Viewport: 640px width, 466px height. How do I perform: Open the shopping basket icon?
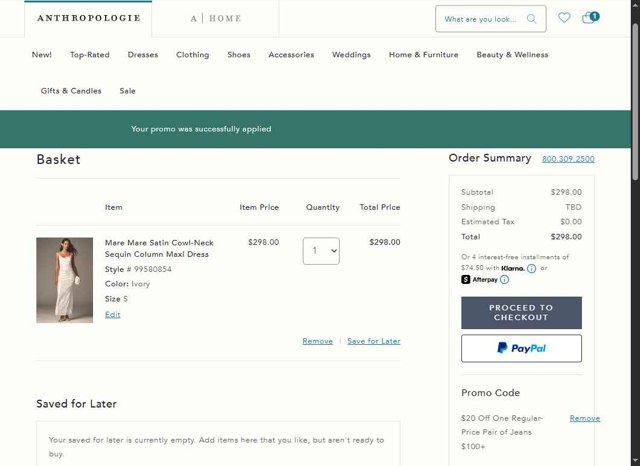click(x=590, y=17)
